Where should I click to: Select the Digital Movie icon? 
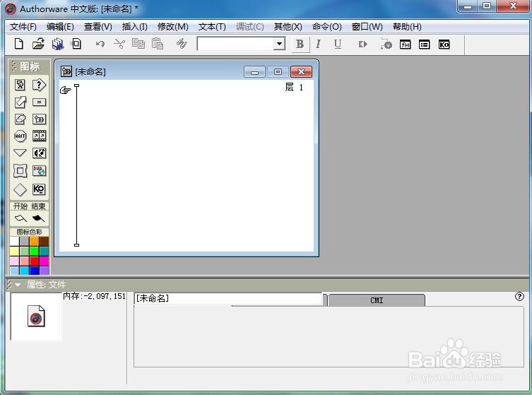39,136
